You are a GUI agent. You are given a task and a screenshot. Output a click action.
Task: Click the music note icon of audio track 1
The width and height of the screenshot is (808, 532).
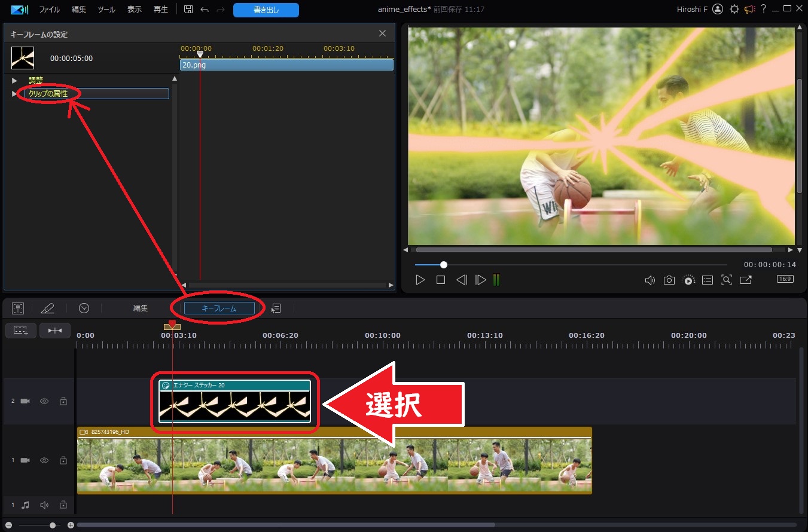(x=25, y=505)
